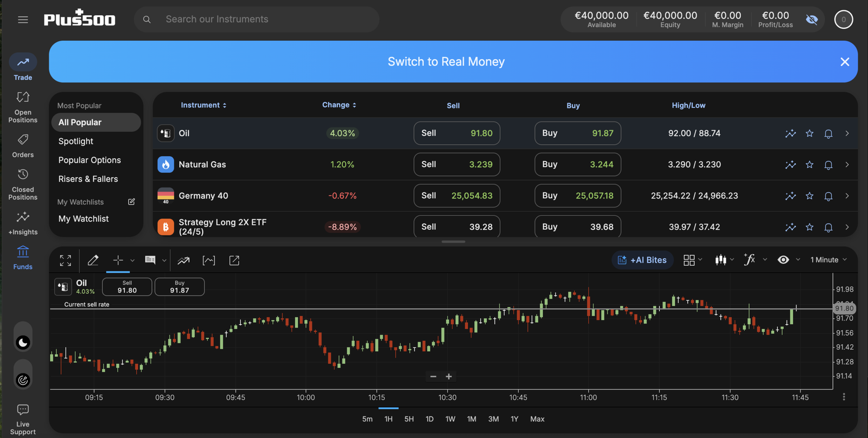Switch chart range to 1D
Viewport: 868px width, 438px height.
point(430,419)
